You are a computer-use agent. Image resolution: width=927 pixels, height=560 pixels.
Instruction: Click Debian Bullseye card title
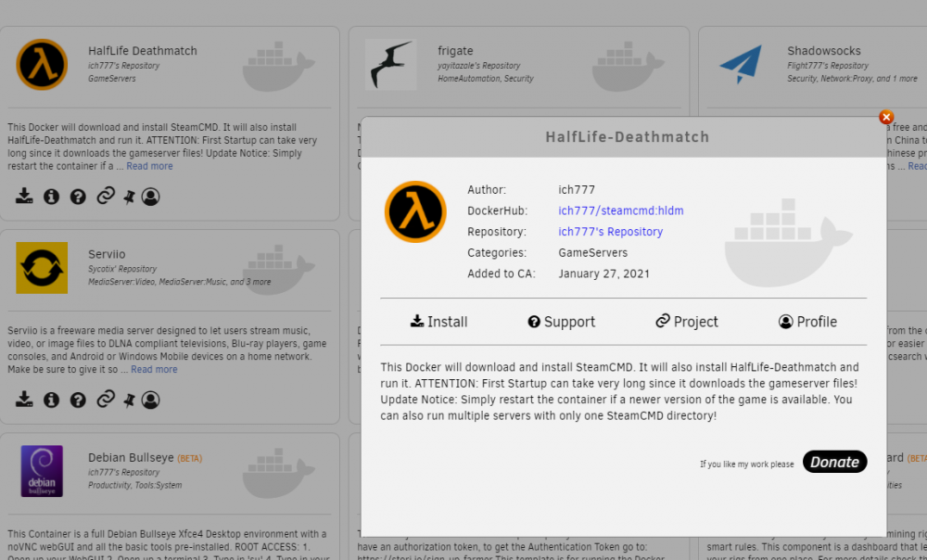(x=131, y=458)
